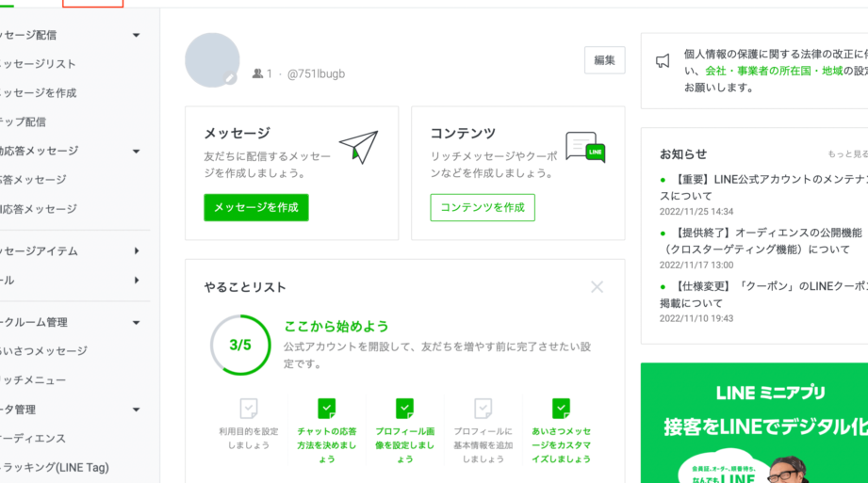Click the account ID @751lbugb

point(316,73)
